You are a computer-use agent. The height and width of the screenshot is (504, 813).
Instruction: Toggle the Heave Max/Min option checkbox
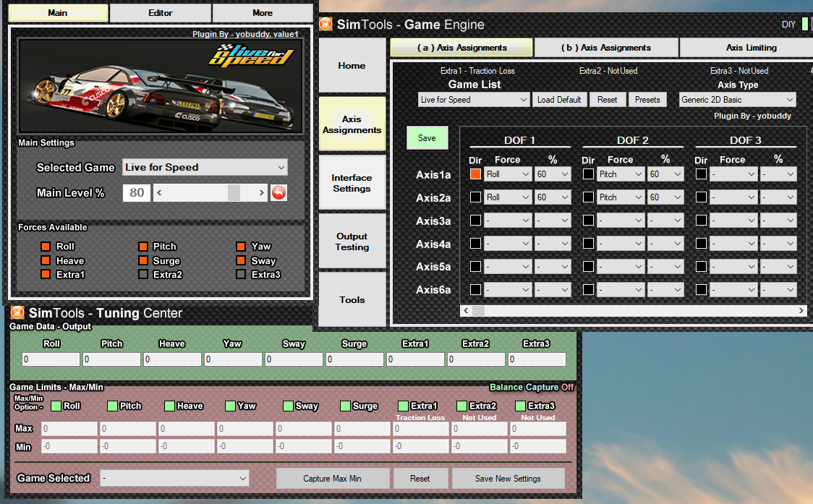169,406
